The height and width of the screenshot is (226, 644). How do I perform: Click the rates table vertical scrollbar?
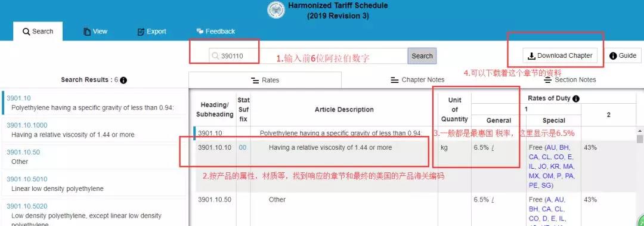tap(640, 177)
